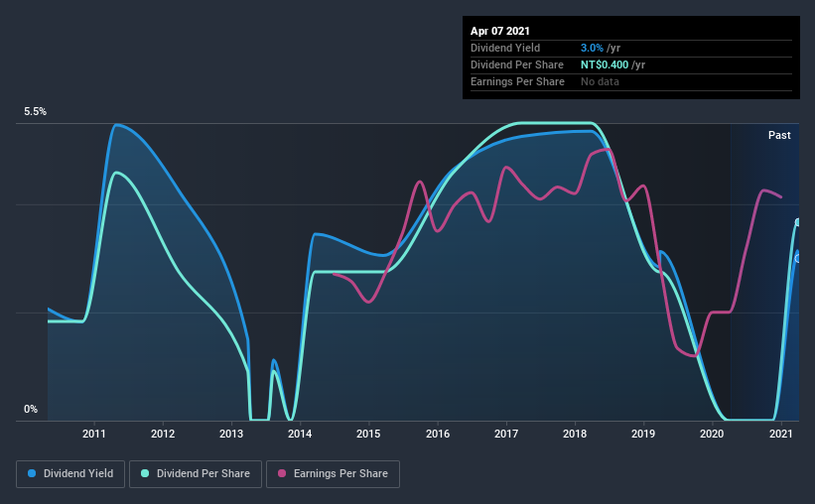Click the teal Dividend Per Share legend dot

click(145, 473)
